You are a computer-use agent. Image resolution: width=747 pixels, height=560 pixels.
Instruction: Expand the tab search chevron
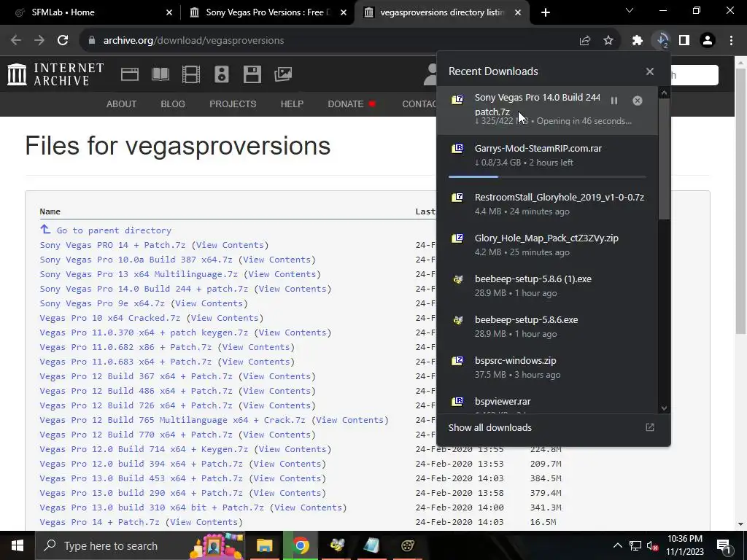point(630,10)
